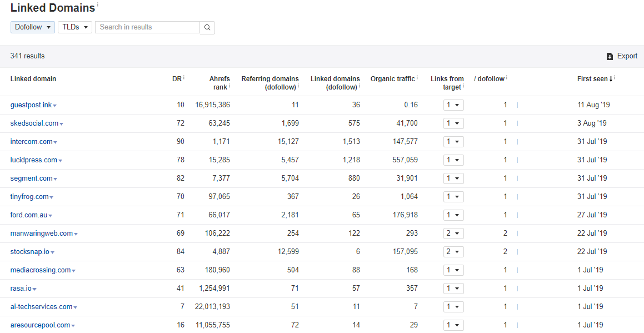Click linked domains value 1,513
The width and height of the screenshot is (644, 333).
click(351, 142)
